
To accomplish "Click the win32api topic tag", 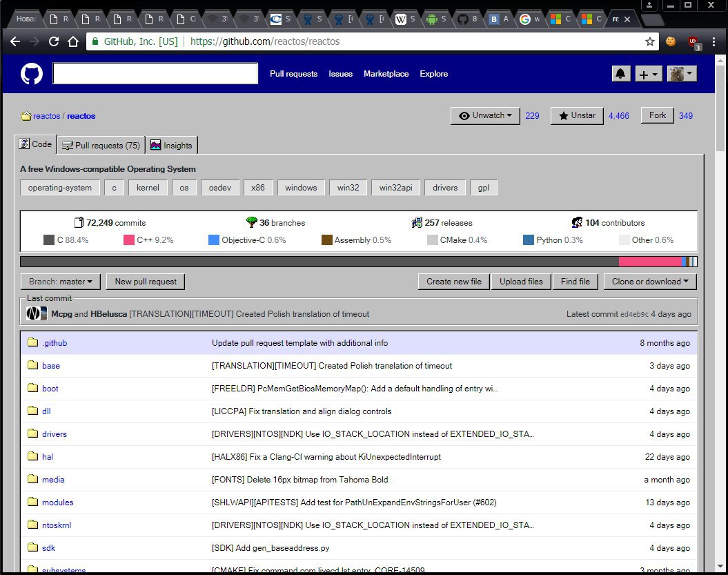I will (395, 188).
